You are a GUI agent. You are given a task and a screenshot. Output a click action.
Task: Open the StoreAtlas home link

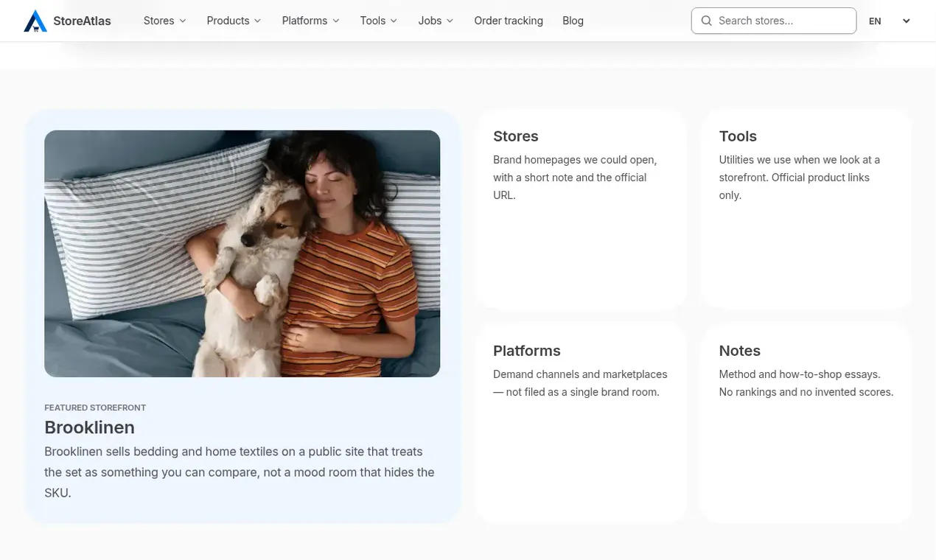pos(67,21)
